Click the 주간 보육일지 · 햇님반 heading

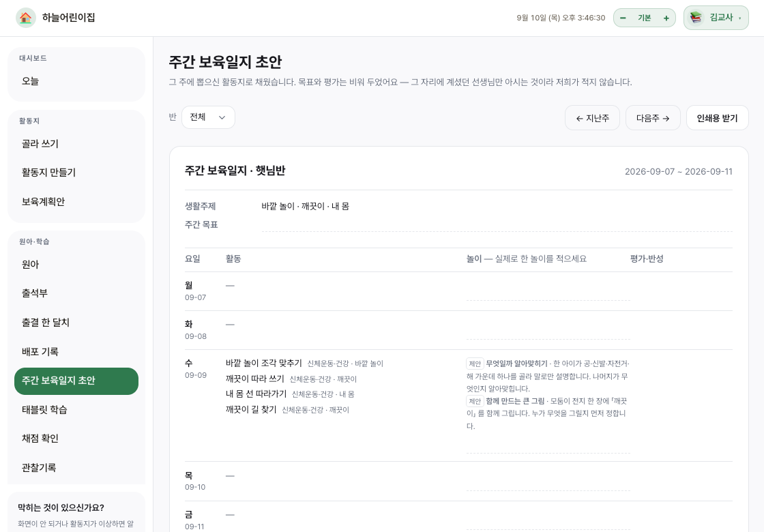coord(235,171)
